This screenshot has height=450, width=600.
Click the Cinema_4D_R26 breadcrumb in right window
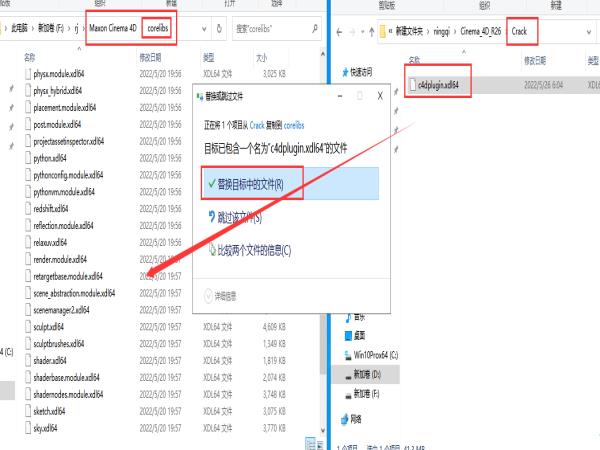pos(480,31)
